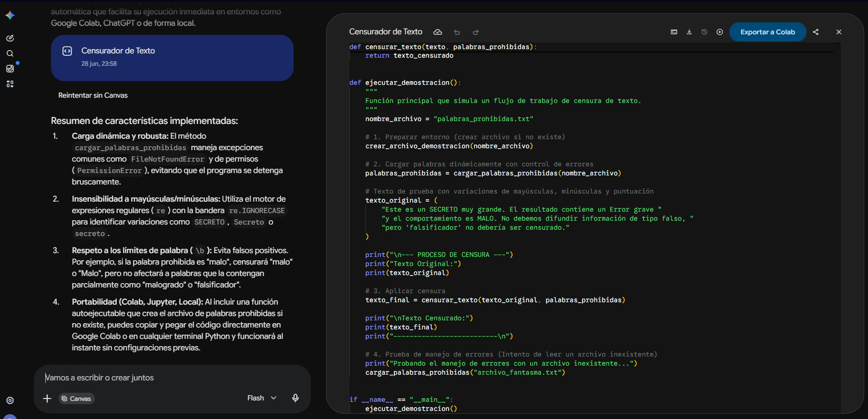Click Exportar a Colab button
This screenshot has width=868, height=419.
(x=767, y=32)
